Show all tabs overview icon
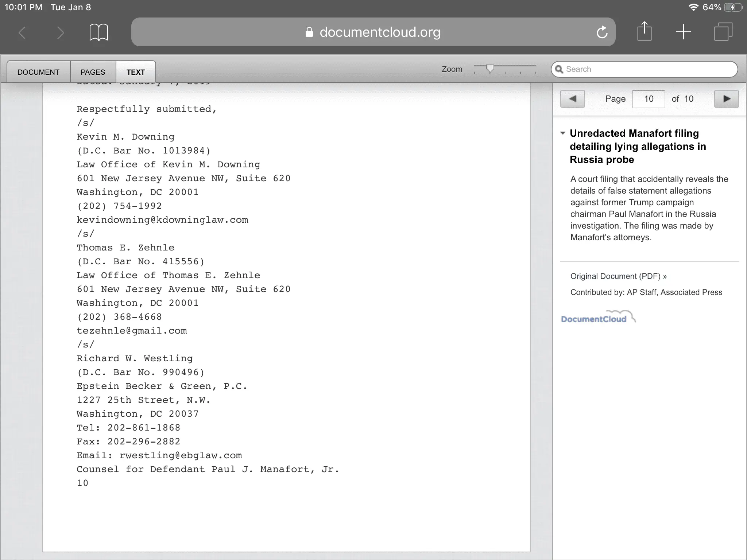Image resolution: width=747 pixels, height=560 pixels. [x=723, y=32]
